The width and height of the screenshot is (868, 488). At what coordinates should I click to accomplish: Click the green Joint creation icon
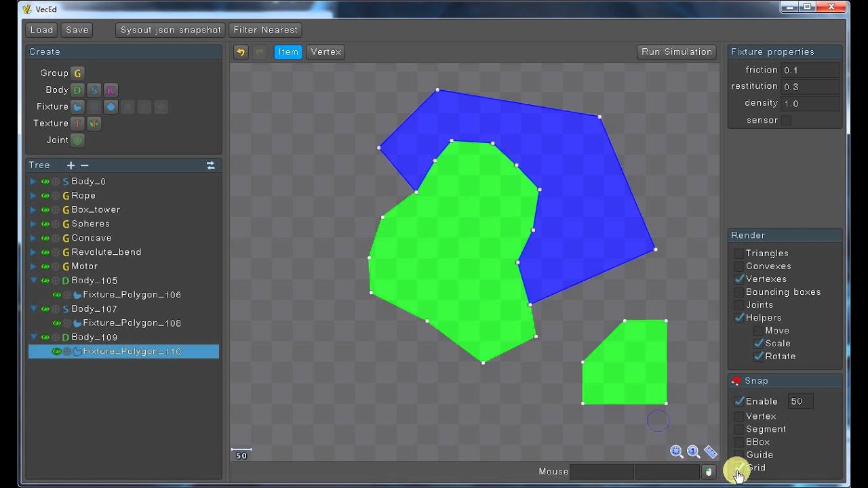pos(77,140)
